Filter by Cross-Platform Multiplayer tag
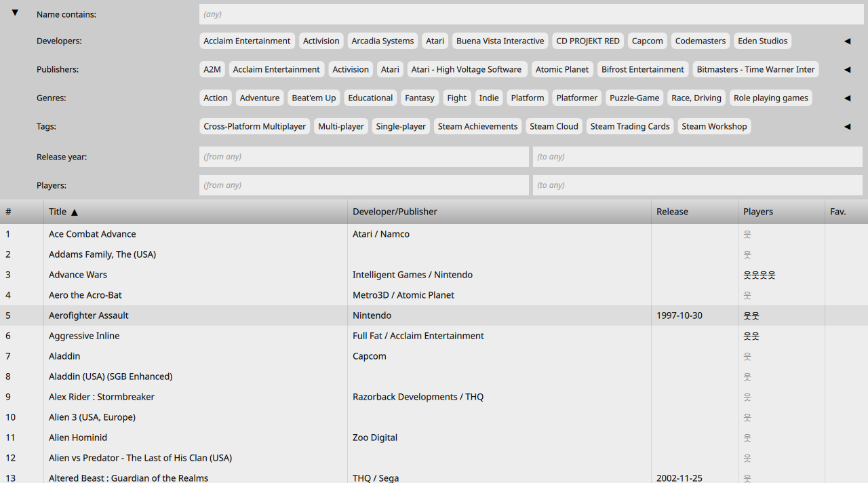The height and width of the screenshot is (483, 868). coord(255,126)
